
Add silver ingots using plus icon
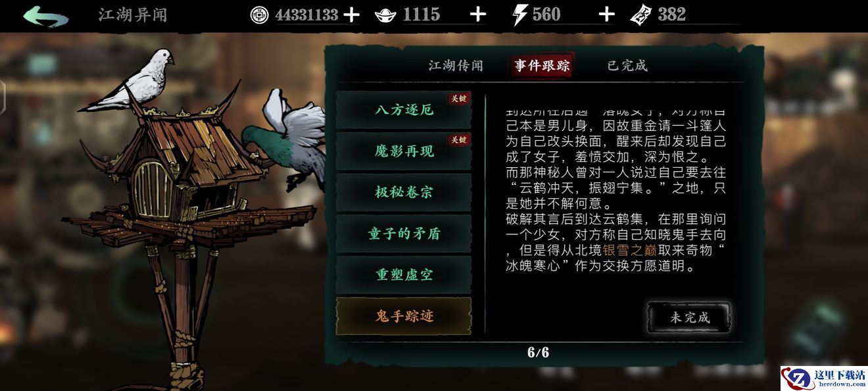pos(478,14)
